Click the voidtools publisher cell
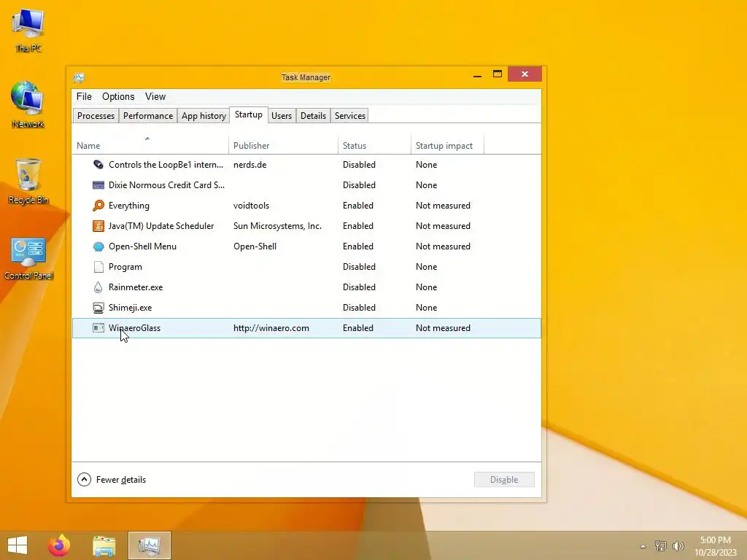 pyautogui.click(x=251, y=206)
